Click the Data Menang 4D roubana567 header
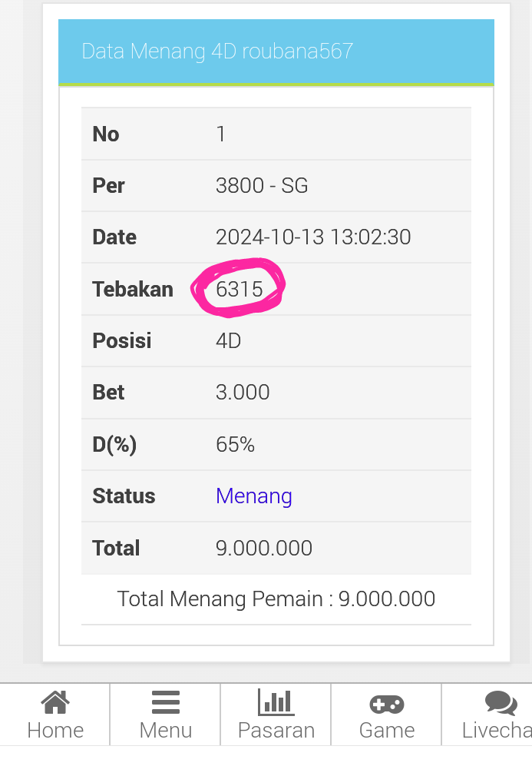The width and height of the screenshot is (532, 766). (x=217, y=51)
